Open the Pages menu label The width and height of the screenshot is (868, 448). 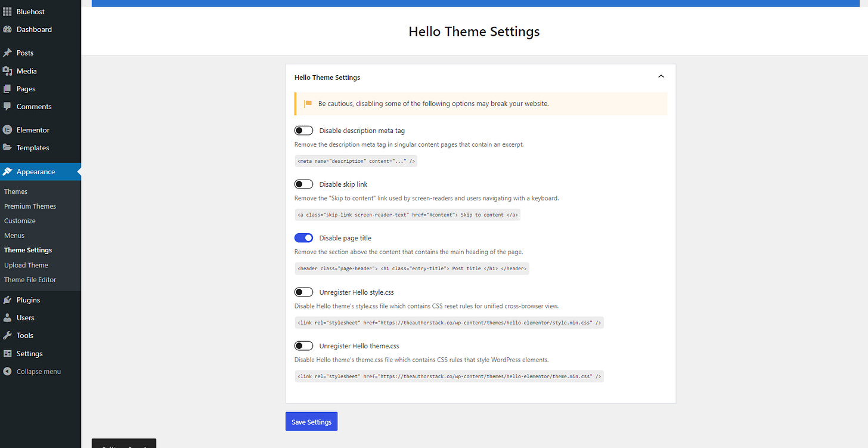26,89
